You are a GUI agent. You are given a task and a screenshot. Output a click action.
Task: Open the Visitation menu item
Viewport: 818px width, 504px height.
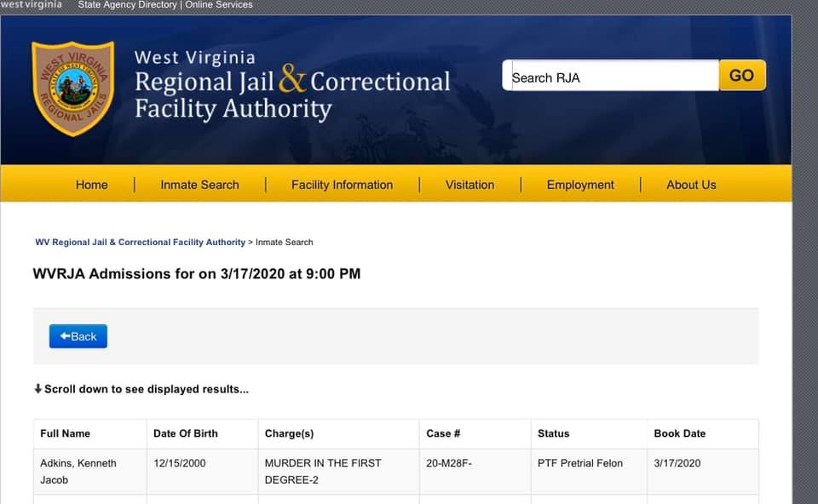point(470,185)
